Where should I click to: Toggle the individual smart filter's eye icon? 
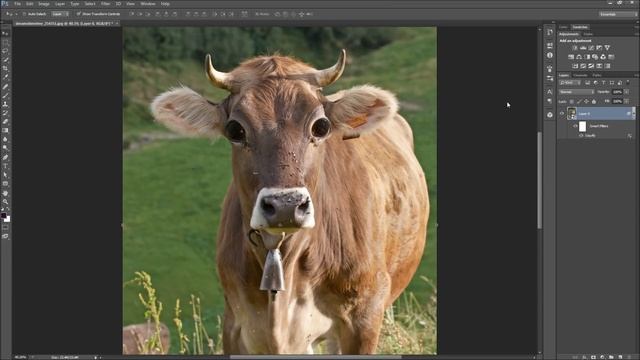pyautogui.click(x=581, y=135)
